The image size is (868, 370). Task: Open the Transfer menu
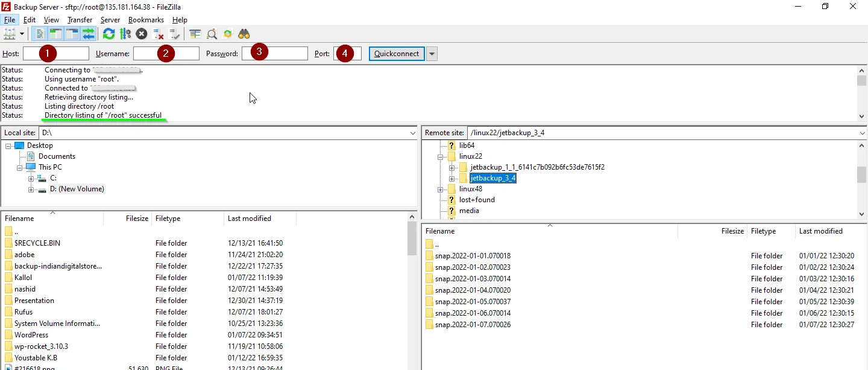click(80, 20)
